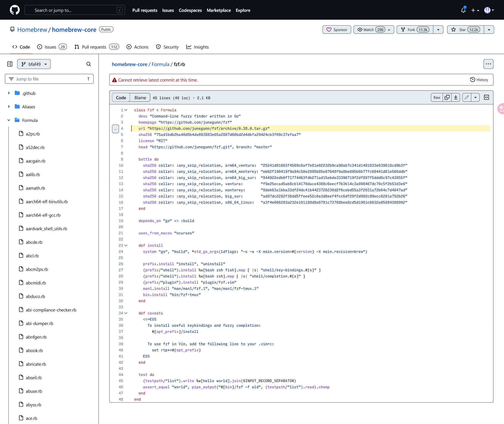Download the raw file icon

(456, 97)
